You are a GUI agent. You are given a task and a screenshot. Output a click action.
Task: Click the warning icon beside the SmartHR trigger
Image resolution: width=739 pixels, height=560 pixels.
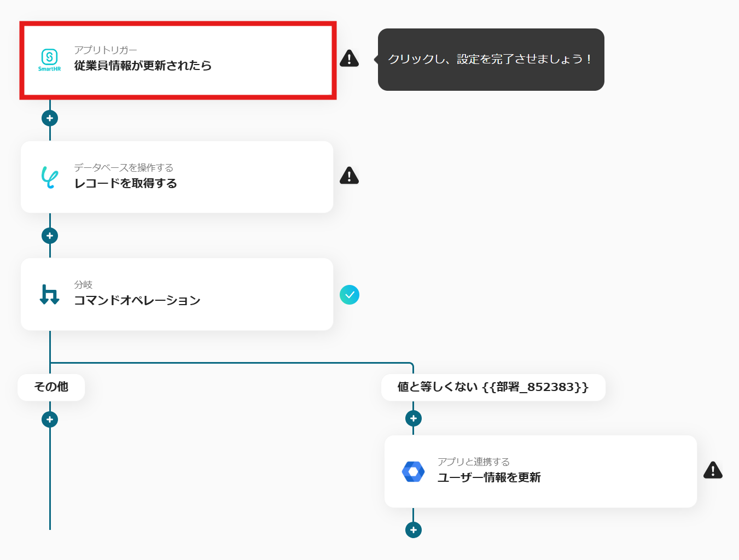(x=349, y=59)
